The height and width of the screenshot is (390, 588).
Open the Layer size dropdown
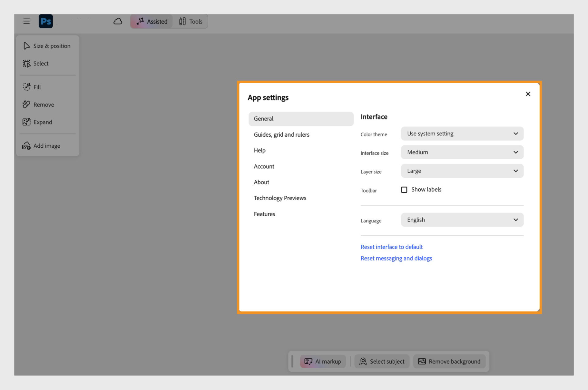(x=462, y=171)
